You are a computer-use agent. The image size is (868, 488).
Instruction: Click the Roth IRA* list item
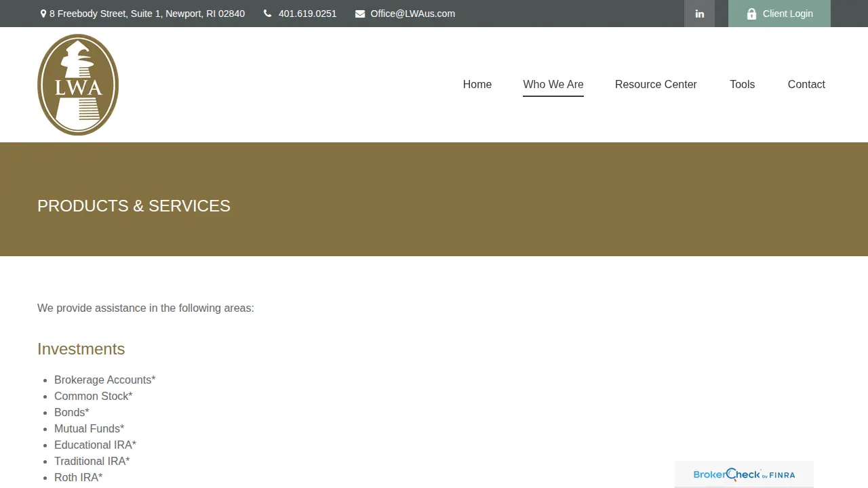(79, 478)
